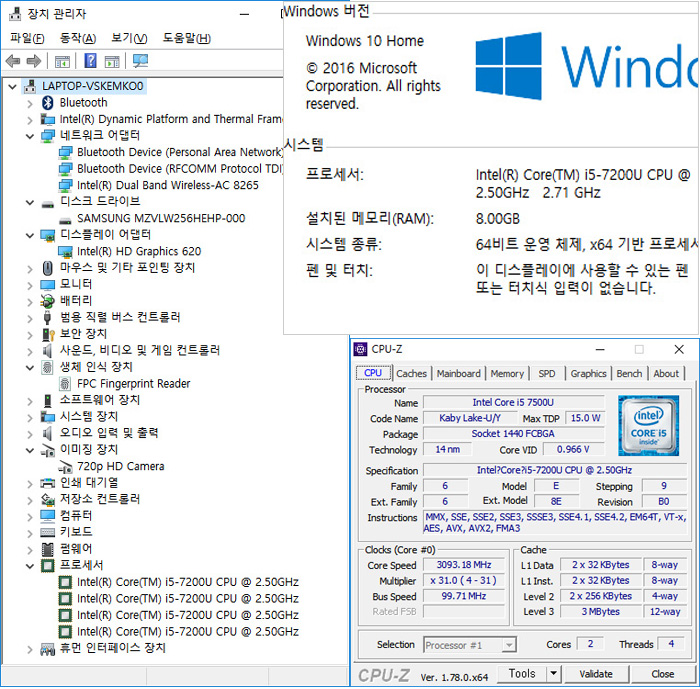Click the Windows logo in system window
Viewport: 700px width, 689px height.
coord(509,66)
